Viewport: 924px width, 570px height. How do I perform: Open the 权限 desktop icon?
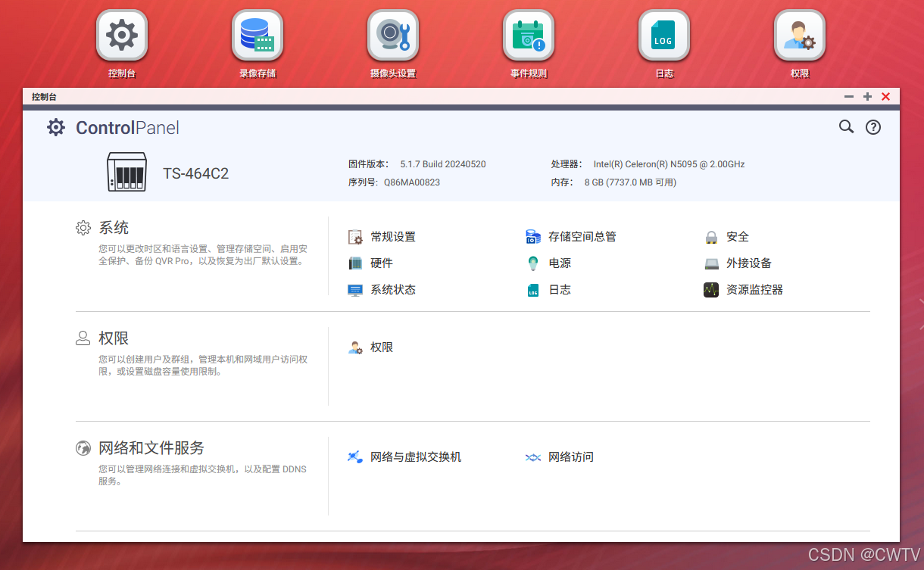point(800,35)
